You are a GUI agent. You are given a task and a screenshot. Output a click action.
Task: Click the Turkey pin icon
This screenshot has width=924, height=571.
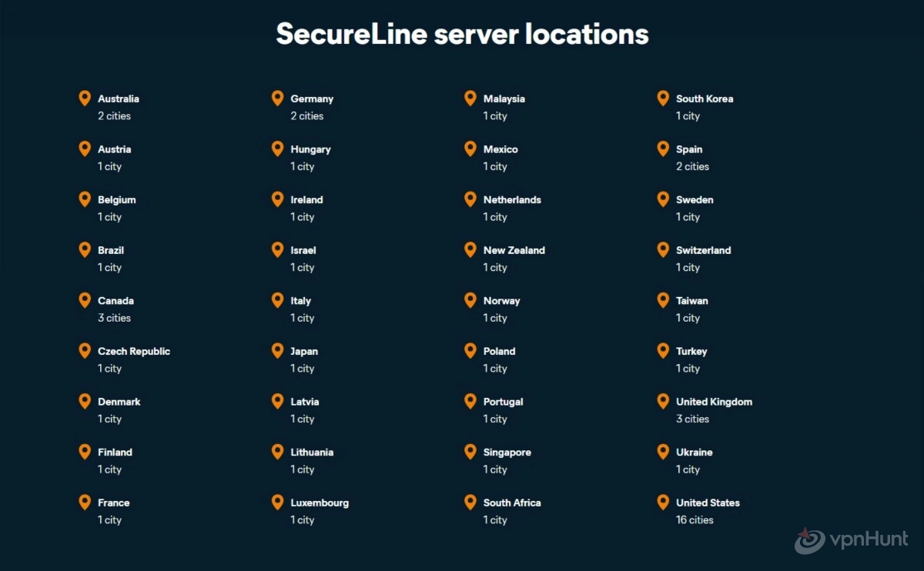pos(662,351)
